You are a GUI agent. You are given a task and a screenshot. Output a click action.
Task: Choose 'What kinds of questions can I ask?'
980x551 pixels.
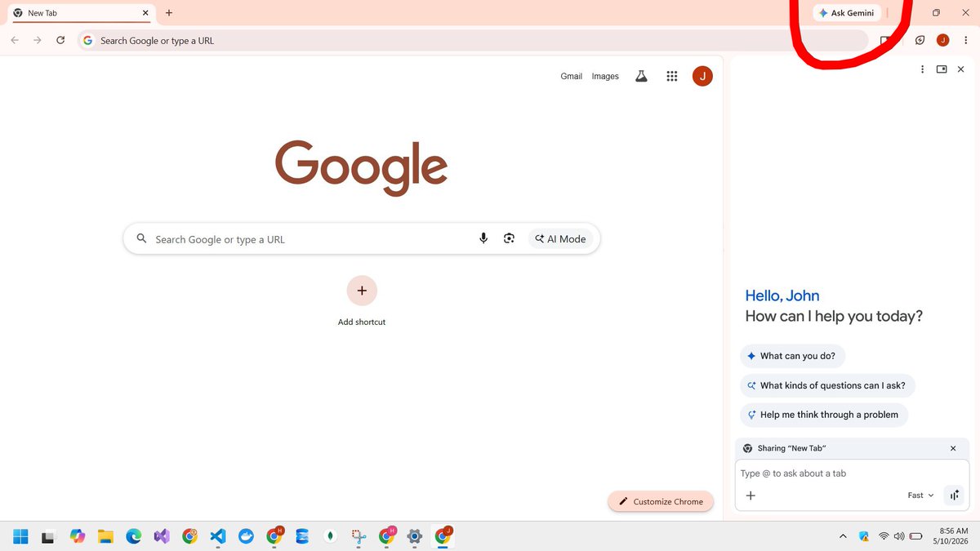(828, 385)
